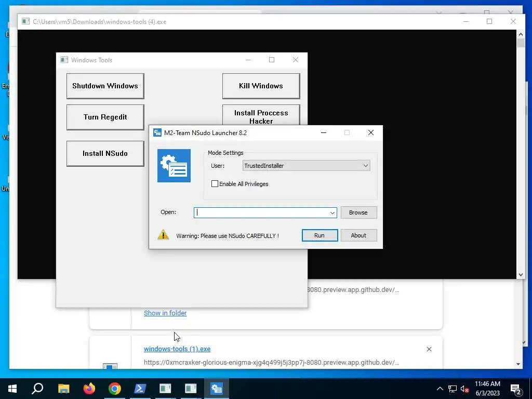Click console scrollbar down arrow
The image size is (532, 399).
tap(521, 275)
